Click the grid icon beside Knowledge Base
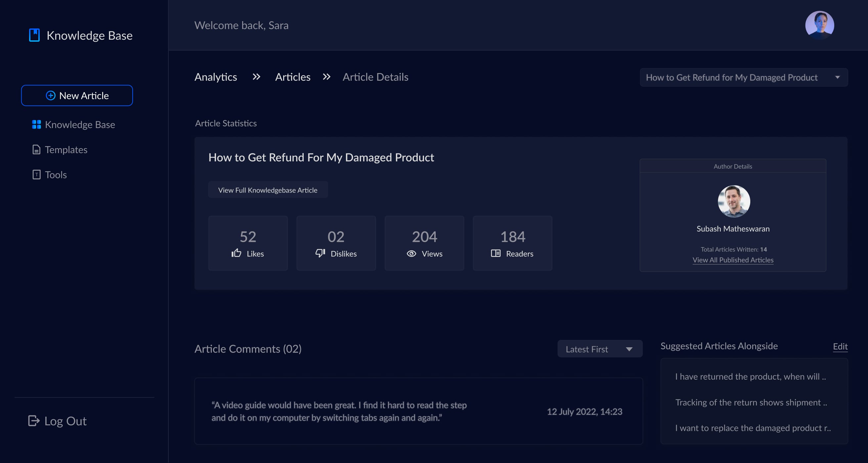 pos(36,125)
